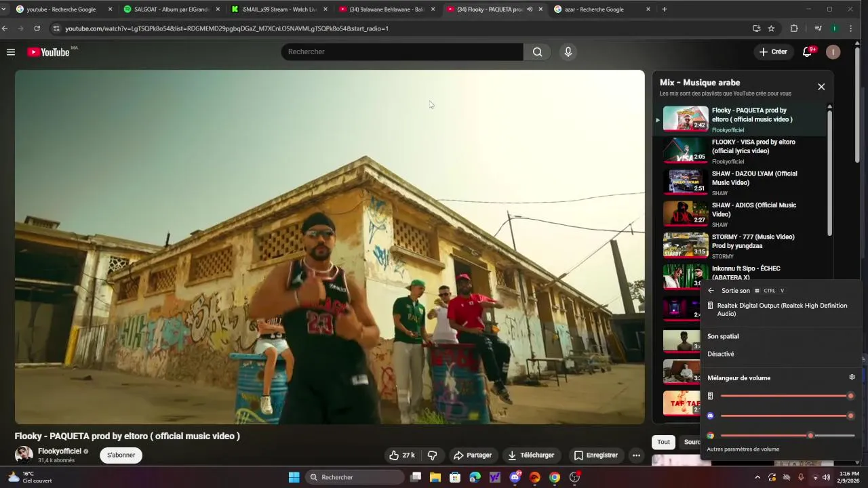
Task: Bookmark this page with the star
Action: 771,28
